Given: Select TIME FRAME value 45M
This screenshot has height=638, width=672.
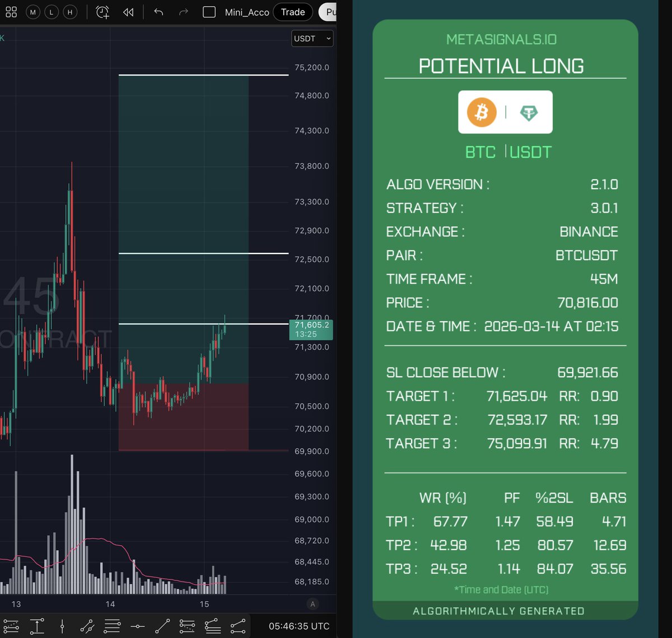Looking at the screenshot, I should click(x=604, y=279).
